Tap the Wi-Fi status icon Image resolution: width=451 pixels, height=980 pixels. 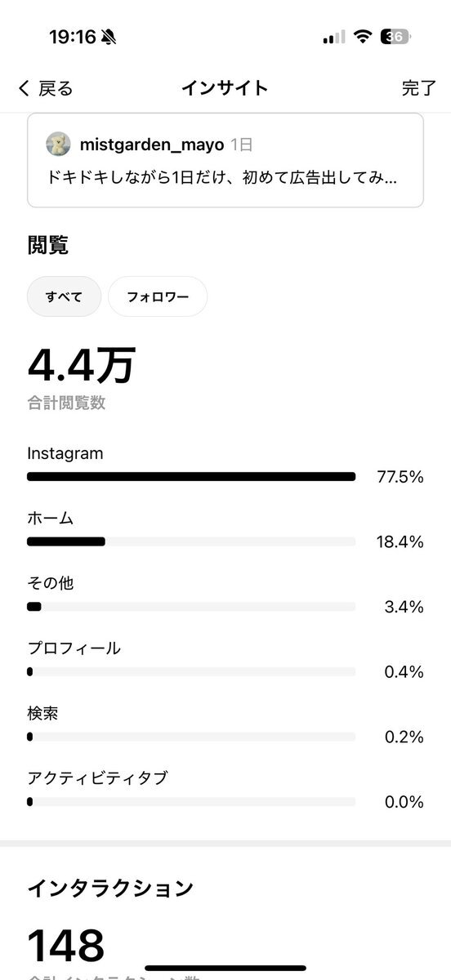(363, 37)
